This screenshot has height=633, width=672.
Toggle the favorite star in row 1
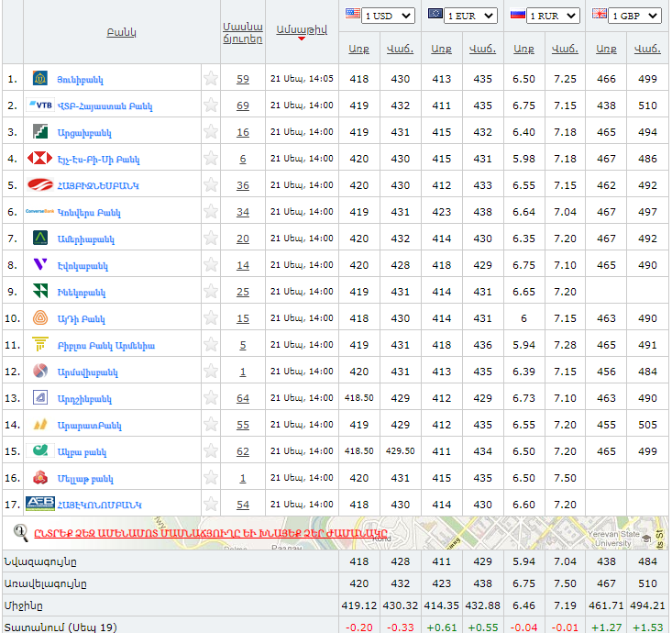pos(211,78)
